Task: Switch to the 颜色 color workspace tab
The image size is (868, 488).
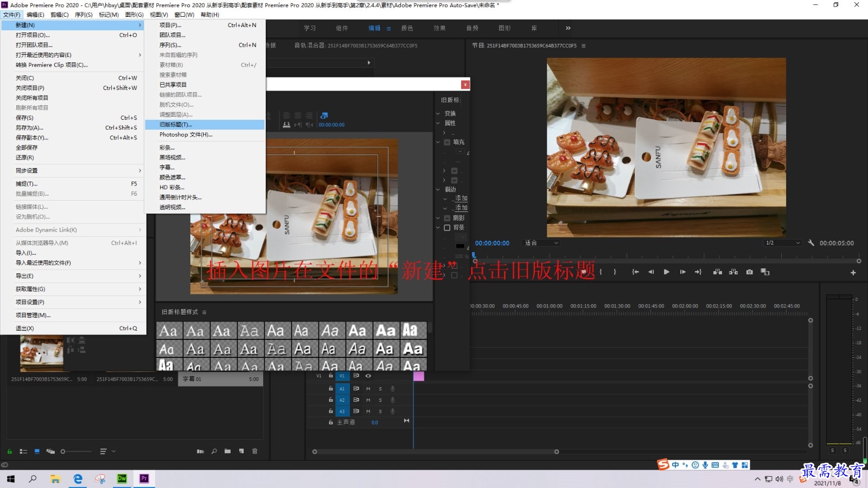Action: coord(407,28)
